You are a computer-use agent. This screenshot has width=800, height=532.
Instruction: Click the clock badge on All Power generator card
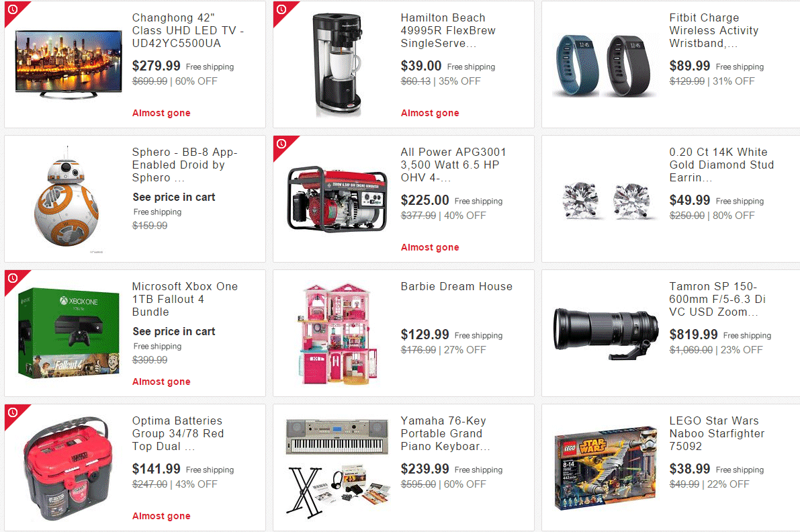pyautogui.click(x=281, y=144)
